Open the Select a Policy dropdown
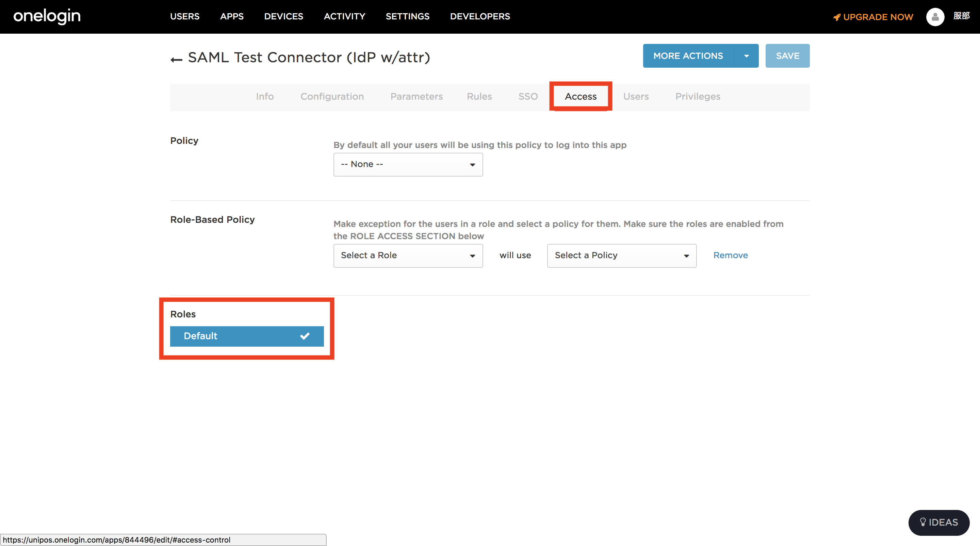 pos(622,255)
